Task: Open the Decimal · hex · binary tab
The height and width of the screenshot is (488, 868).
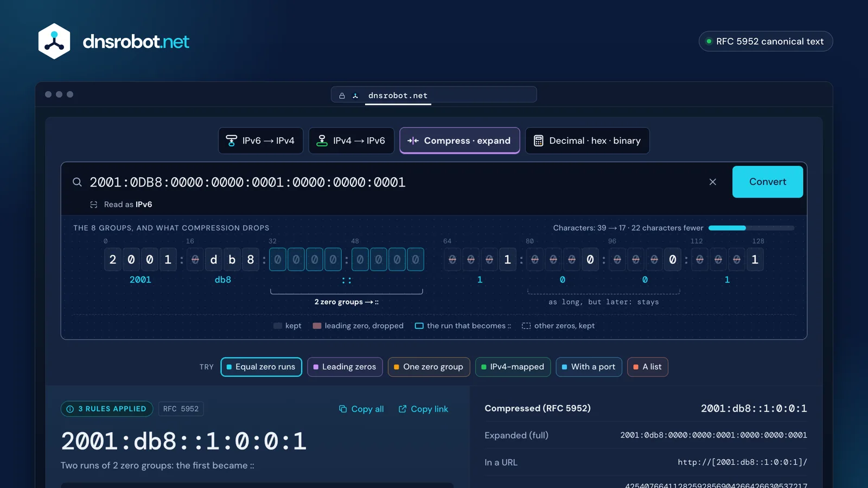Action: tap(587, 140)
